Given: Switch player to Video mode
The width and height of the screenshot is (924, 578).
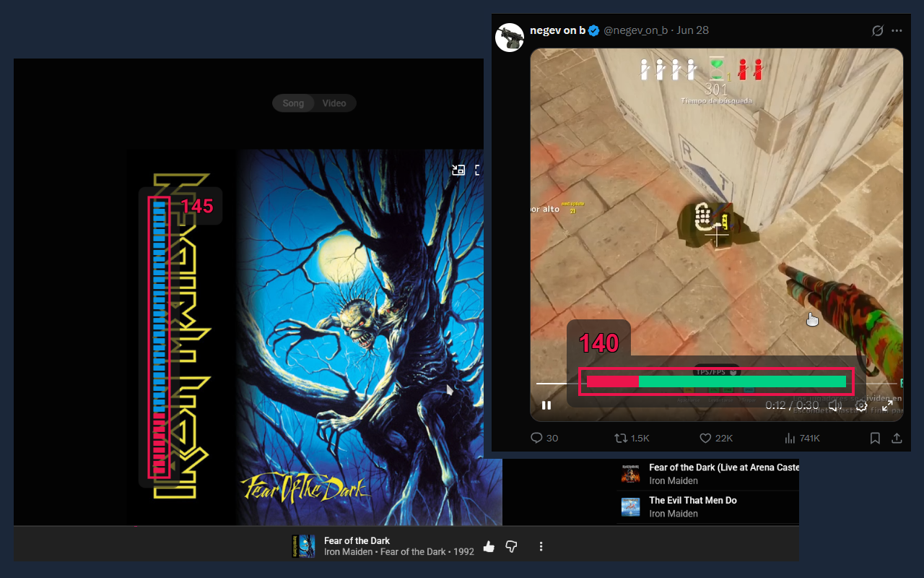Looking at the screenshot, I should tap(334, 103).
